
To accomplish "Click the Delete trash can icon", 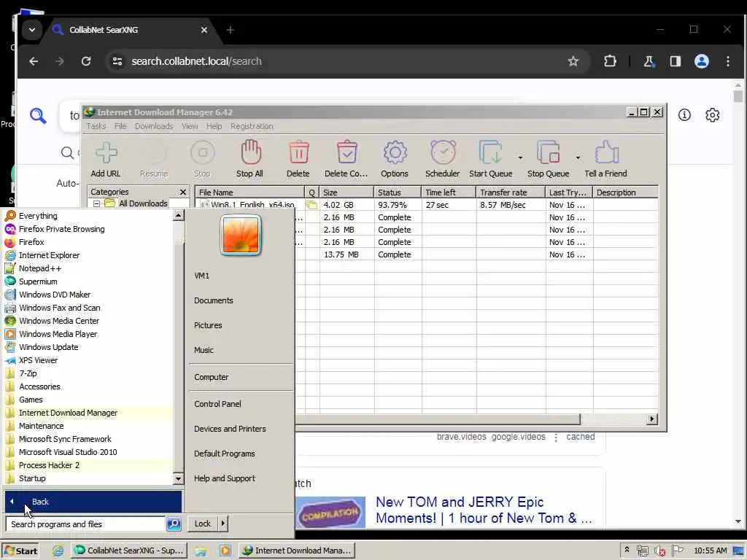I will point(298,152).
